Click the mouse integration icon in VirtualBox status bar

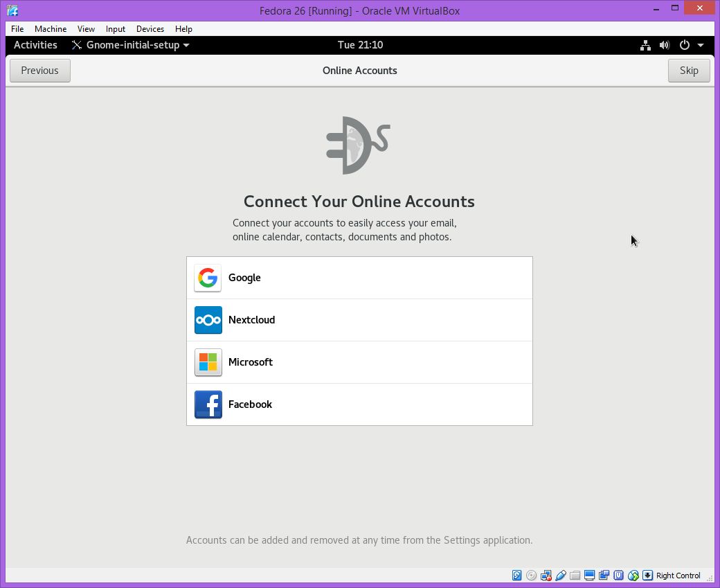(x=633, y=575)
